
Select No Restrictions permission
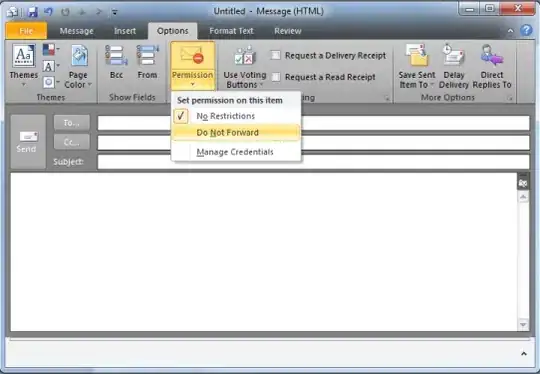click(236, 116)
